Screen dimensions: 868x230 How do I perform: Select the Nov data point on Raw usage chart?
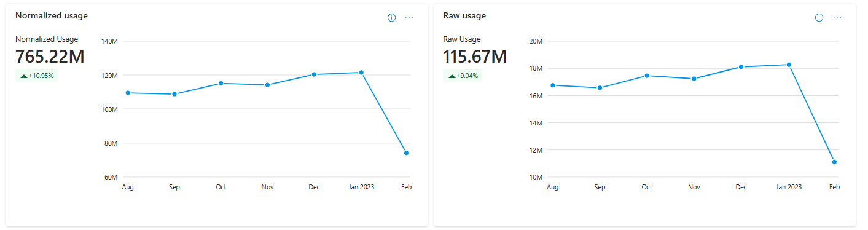pyautogui.click(x=694, y=79)
